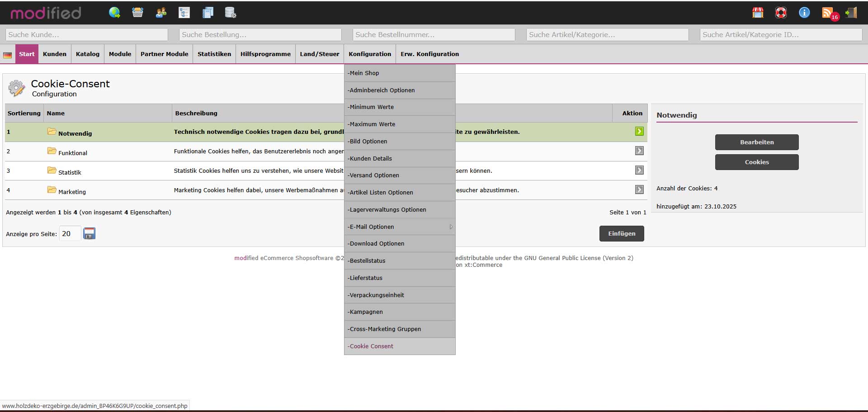The image size is (868, 412).
Task: Click the globe icon in top toolbar
Action: [114, 13]
